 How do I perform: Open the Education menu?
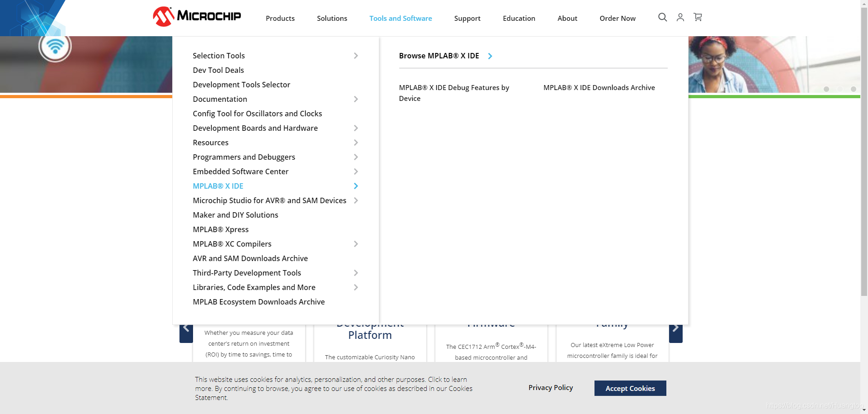click(x=519, y=18)
